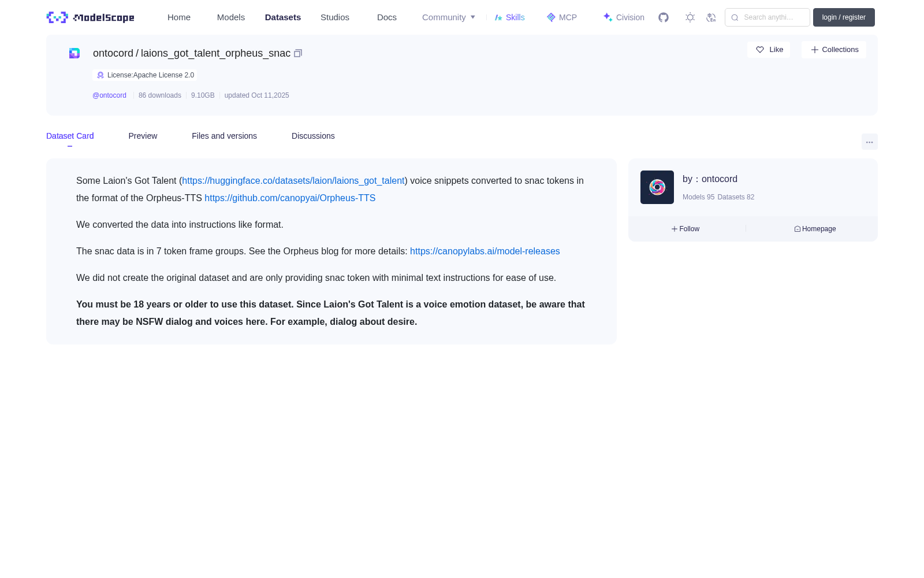Copy dataset name with the copy icon
This screenshot has width=924, height=578.
click(298, 53)
